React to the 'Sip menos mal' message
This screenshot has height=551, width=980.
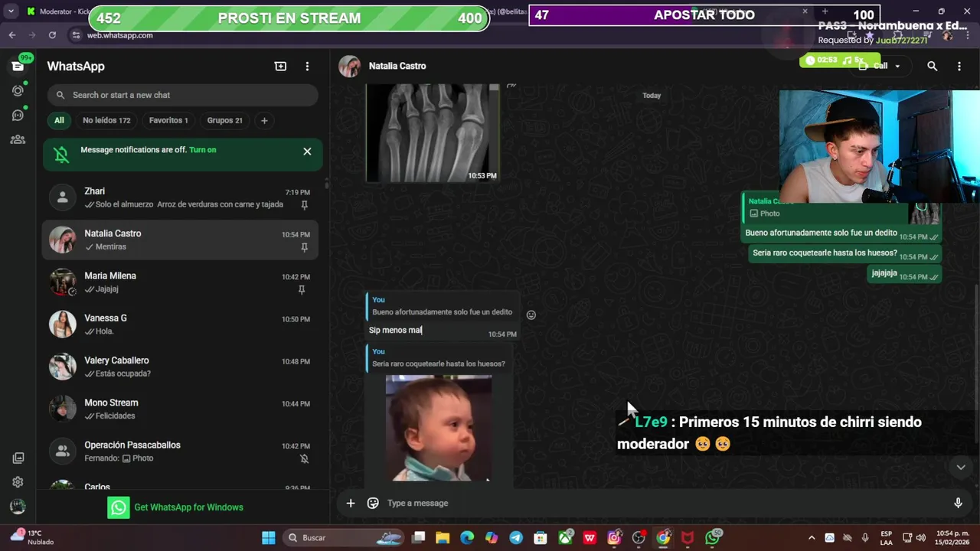531,315
